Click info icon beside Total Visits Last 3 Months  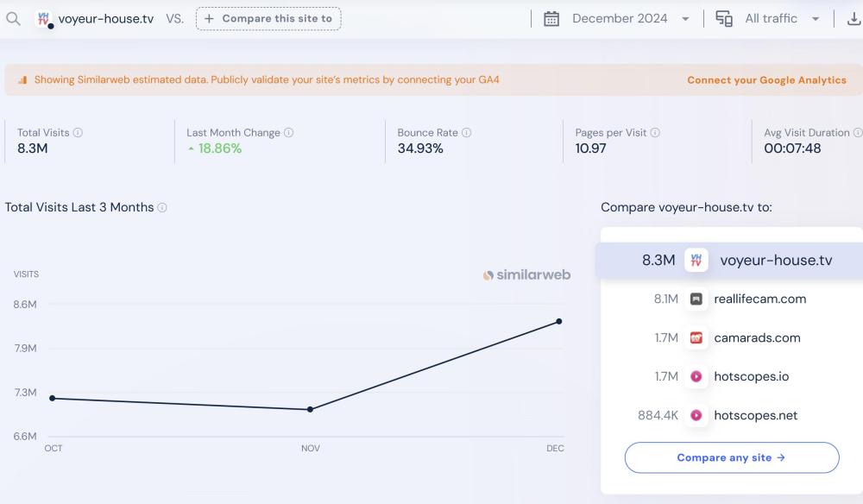(162, 208)
